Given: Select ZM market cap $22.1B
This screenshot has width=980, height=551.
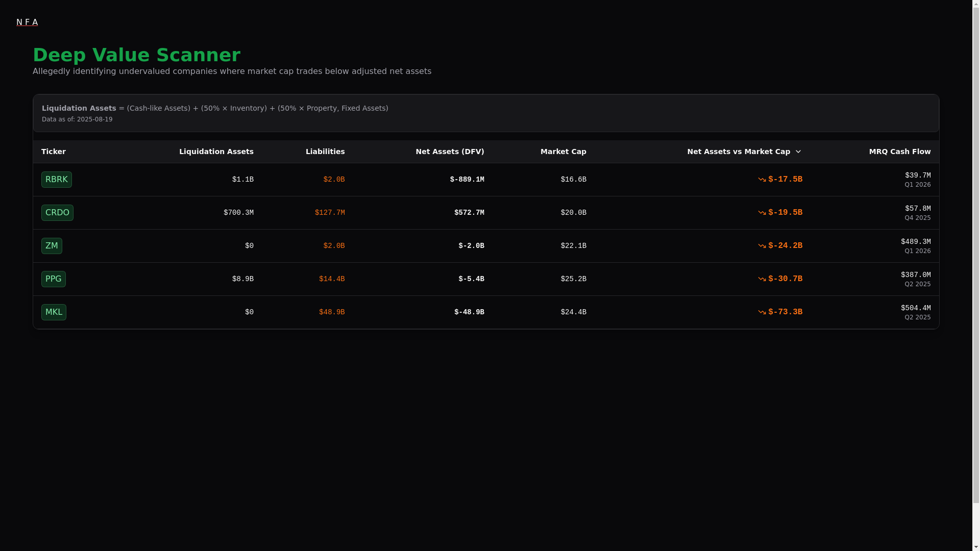Looking at the screenshot, I should click(x=574, y=246).
